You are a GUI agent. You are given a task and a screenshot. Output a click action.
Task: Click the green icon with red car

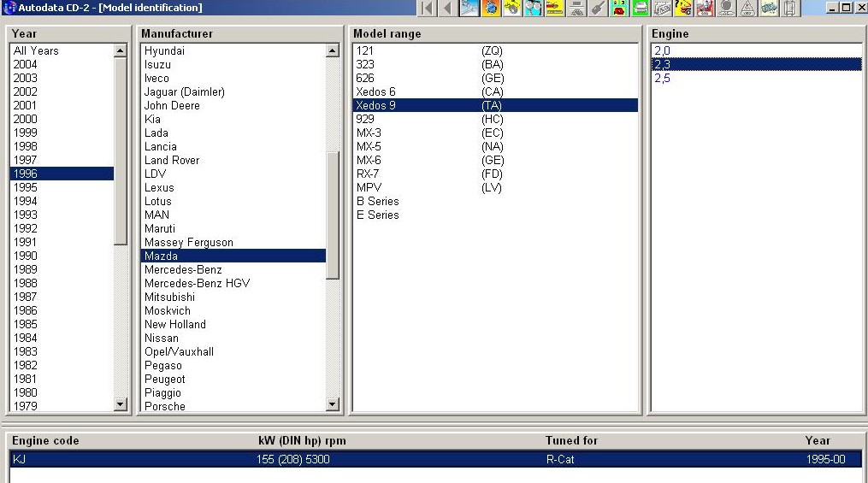pos(619,8)
